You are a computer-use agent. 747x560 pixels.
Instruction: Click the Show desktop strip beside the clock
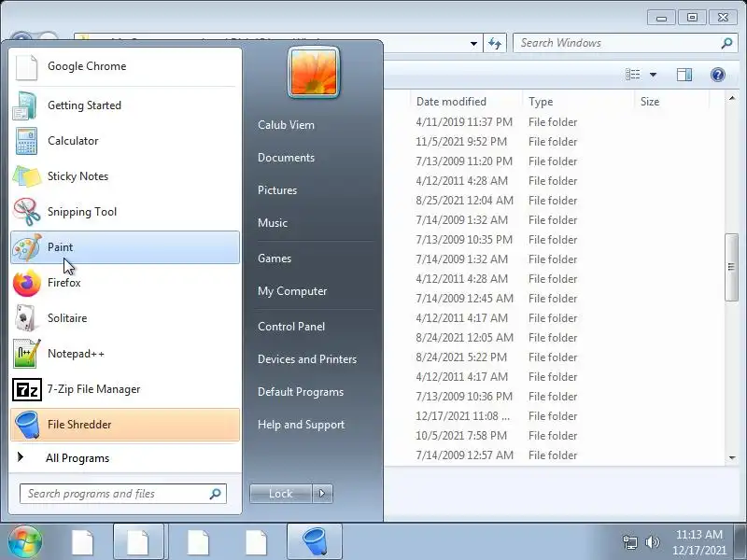click(740, 542)
